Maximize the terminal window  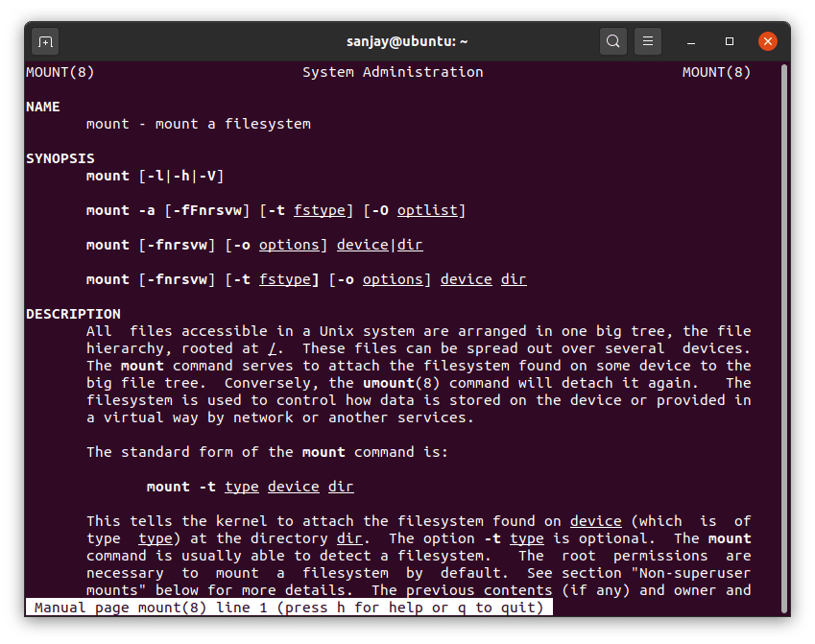coord(730,41)
